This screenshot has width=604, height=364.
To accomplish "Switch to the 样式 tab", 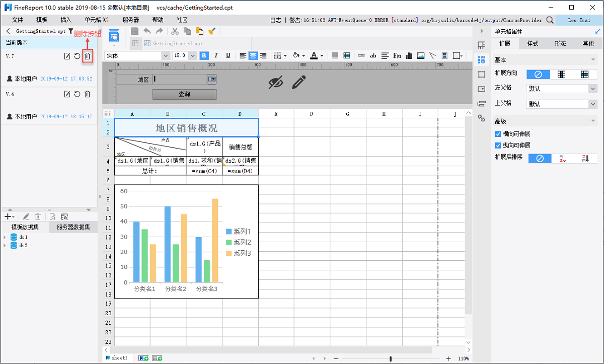I will [x=533, y=44].
